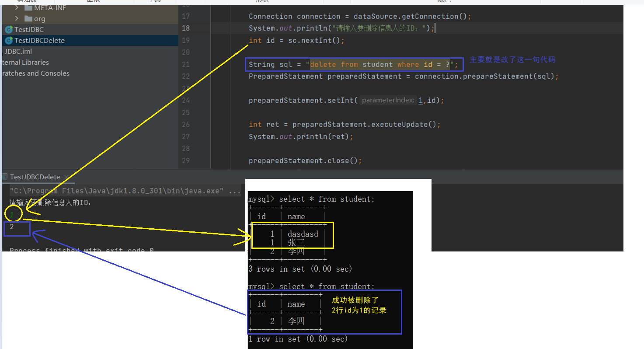Click gutter line number 17
This screenshot has height=349, width=644.
186,16
